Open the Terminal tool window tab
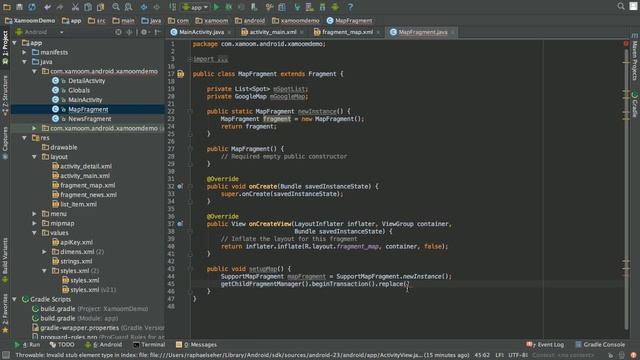 pos(149,345)
